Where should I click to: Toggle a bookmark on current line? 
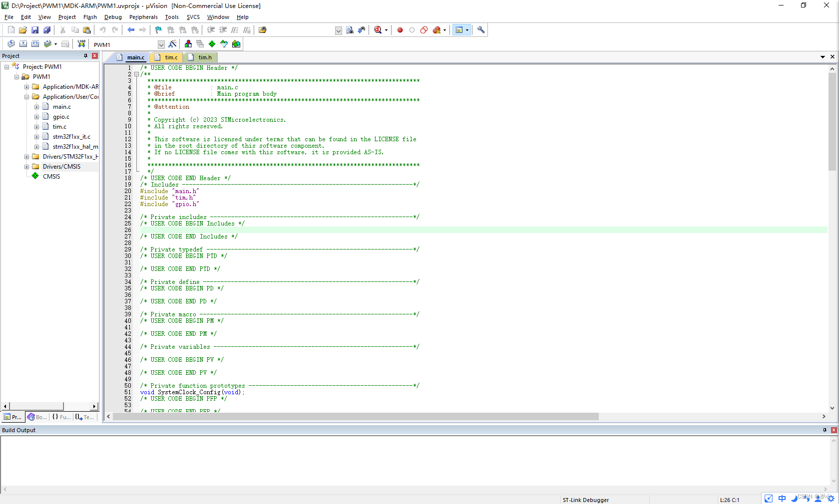pyautogui.click(x=158, y=30)
